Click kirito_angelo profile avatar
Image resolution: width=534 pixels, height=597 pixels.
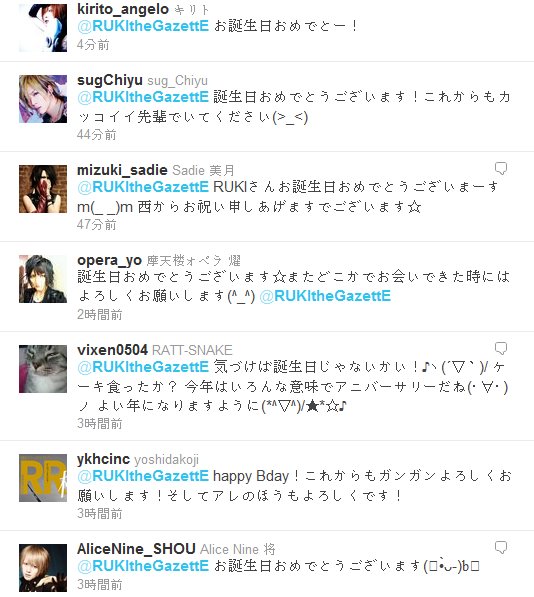click(43, 28)
